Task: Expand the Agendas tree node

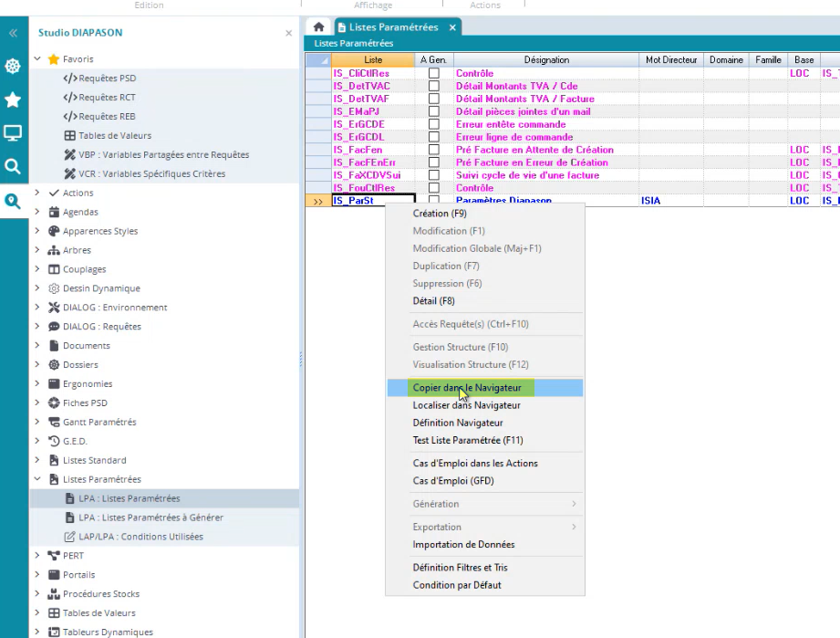Action: 37,212
